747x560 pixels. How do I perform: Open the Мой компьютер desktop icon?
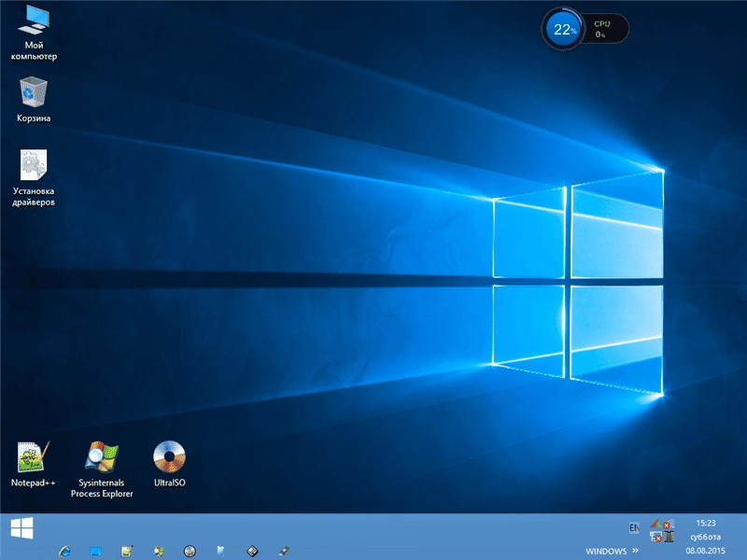tap(34, 33)
